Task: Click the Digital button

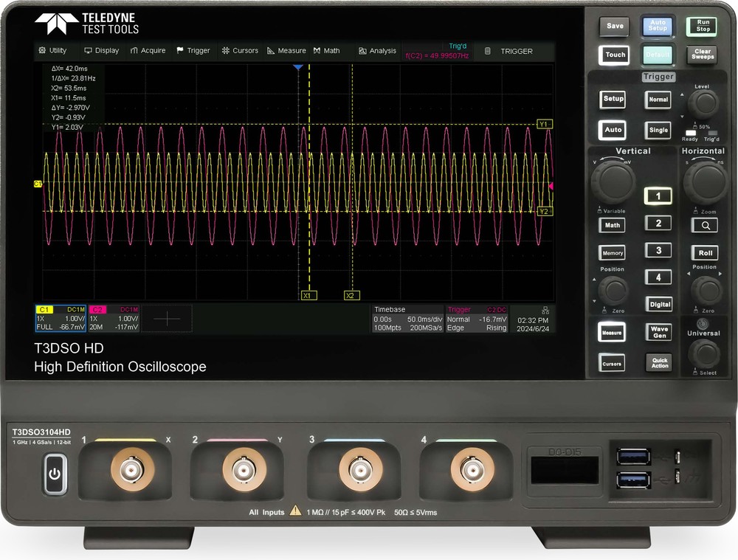Action: (659, 305)
